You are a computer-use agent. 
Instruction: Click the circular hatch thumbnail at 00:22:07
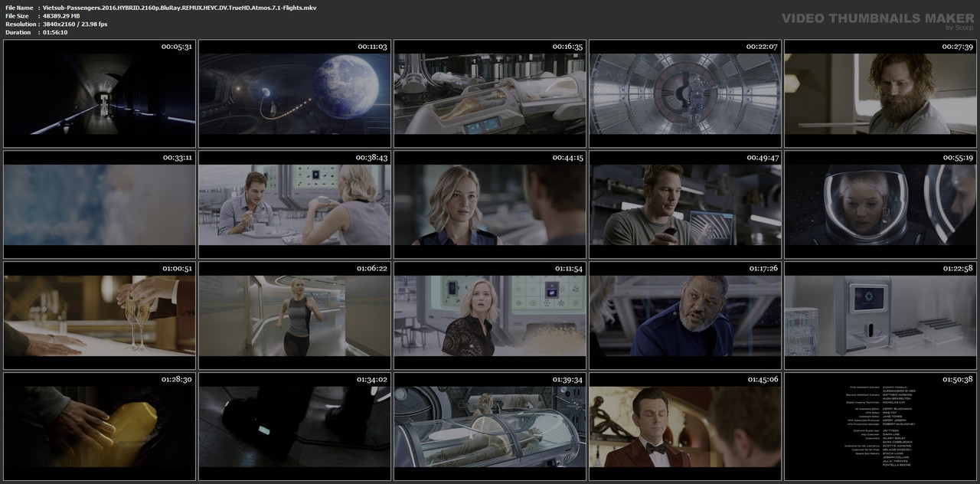pyautogui.click(x=685, y=93)
